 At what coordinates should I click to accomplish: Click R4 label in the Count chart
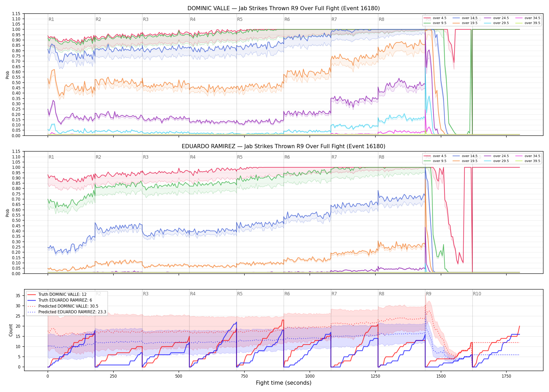pos(193,294)
